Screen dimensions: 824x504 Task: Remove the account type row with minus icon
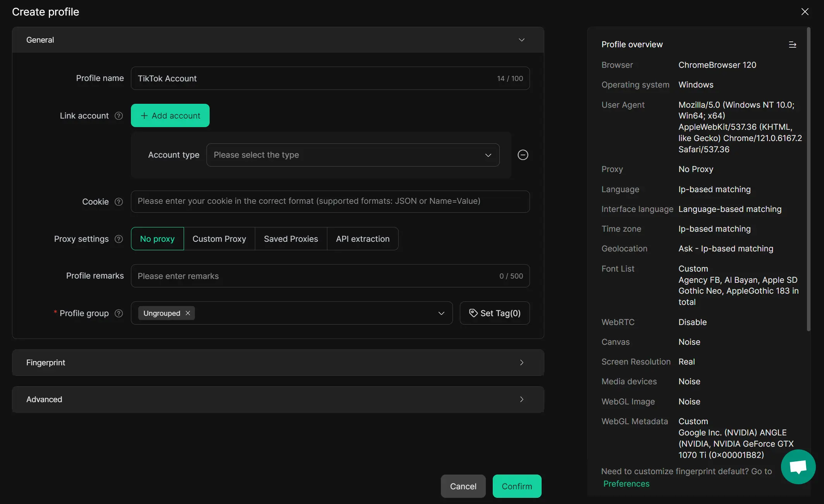[523, 155]
